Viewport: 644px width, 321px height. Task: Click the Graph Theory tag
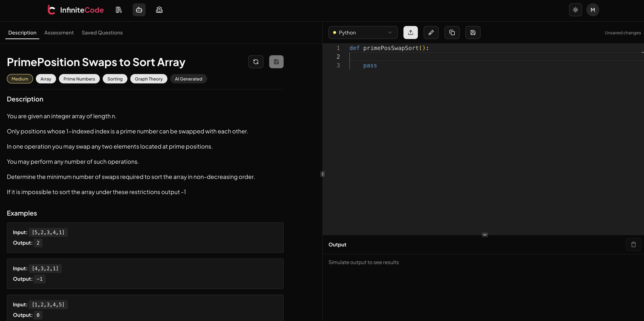tap(148, 79)
